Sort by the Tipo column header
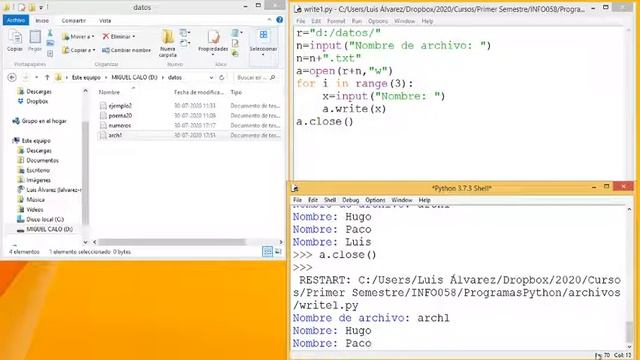 pyautogui.click(x=236, y=93)
